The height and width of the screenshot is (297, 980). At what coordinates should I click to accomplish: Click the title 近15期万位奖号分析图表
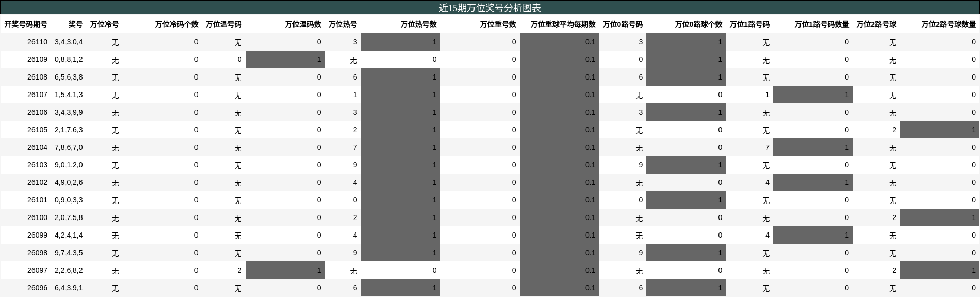tap(489, 8)
